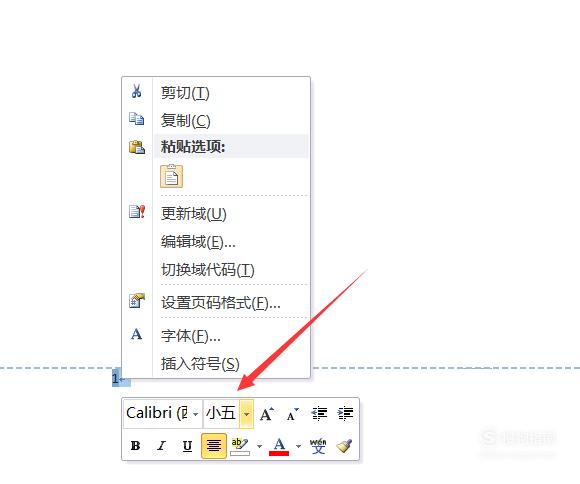Toggle Underline formatting
This screenshot has width=580, height=484.
tap(188, 446)
